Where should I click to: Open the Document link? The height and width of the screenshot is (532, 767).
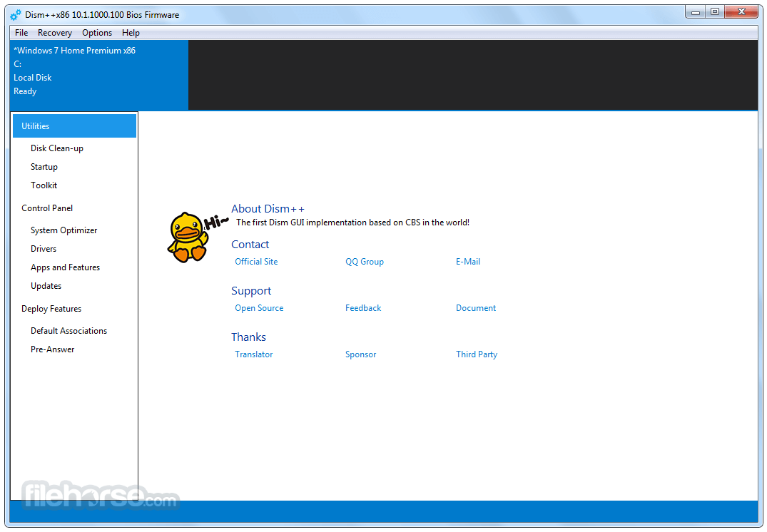[x=475, y=308]
